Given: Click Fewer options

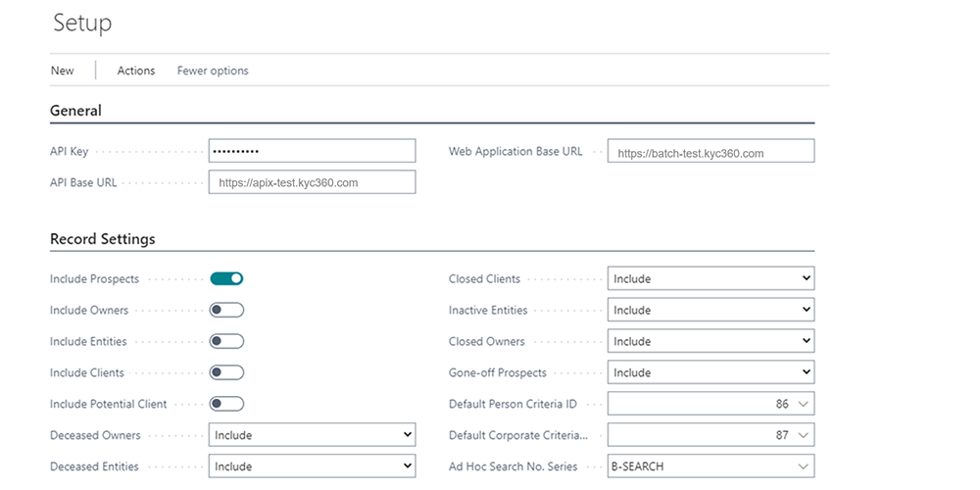Looking at the screenshot, I should (x=213, y=71).
